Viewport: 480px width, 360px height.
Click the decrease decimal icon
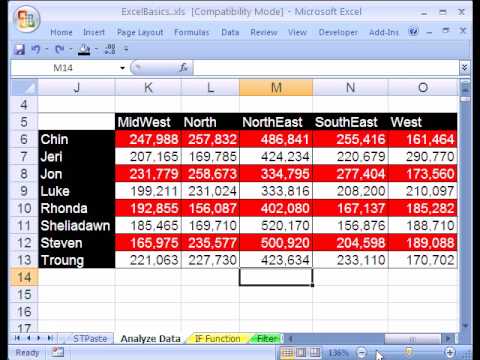[110, 49]
